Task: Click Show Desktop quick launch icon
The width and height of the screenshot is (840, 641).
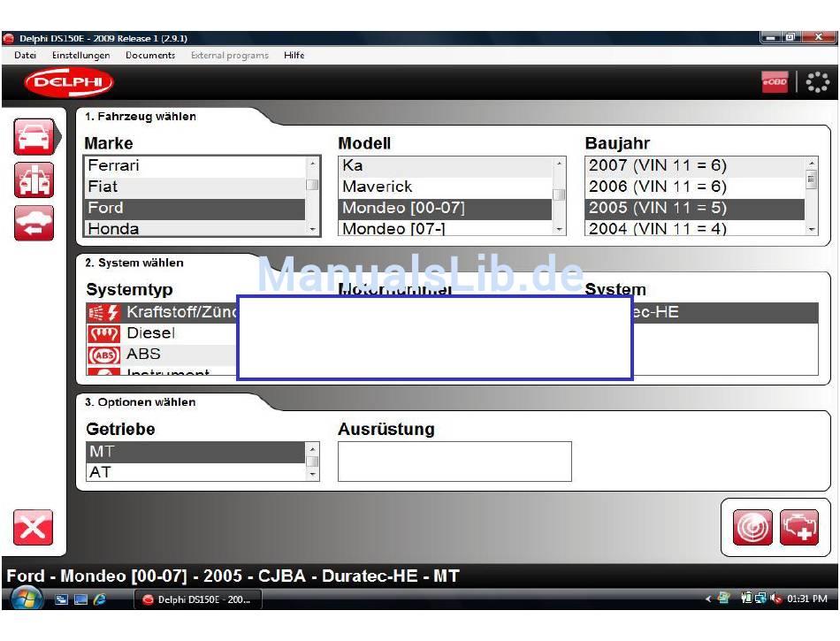Action: [x=80, y=599]
